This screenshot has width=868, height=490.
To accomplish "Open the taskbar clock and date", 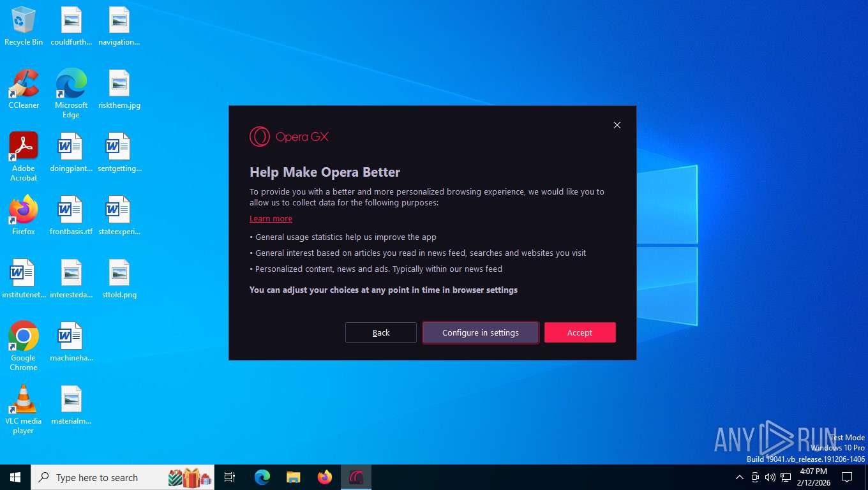I will click(813, 477).
